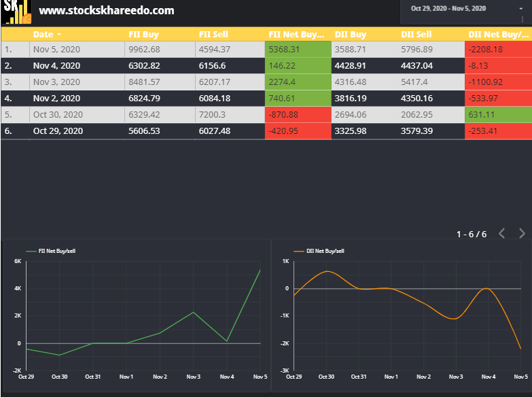The image size is (532, 397).
Task: Click the Date column sort arrow
Action: click(59, 35)
